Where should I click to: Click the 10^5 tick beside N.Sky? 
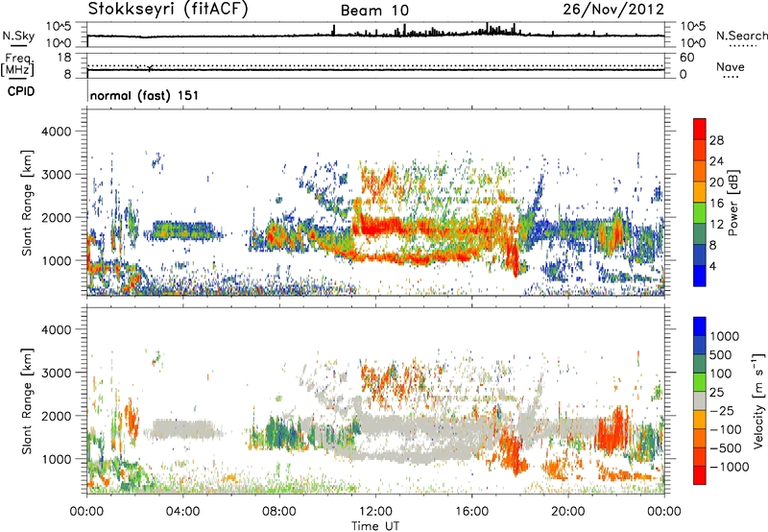coord(59,27)
